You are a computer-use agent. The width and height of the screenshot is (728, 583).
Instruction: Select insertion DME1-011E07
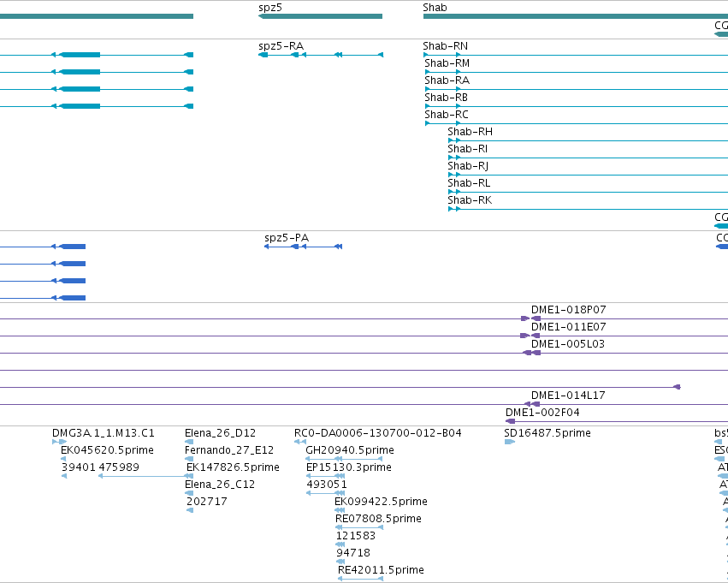click(568, 327)
